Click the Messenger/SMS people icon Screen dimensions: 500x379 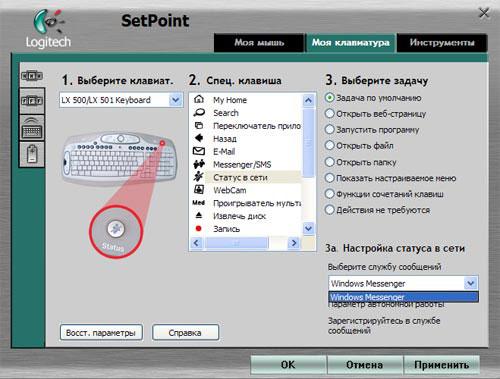199,164
